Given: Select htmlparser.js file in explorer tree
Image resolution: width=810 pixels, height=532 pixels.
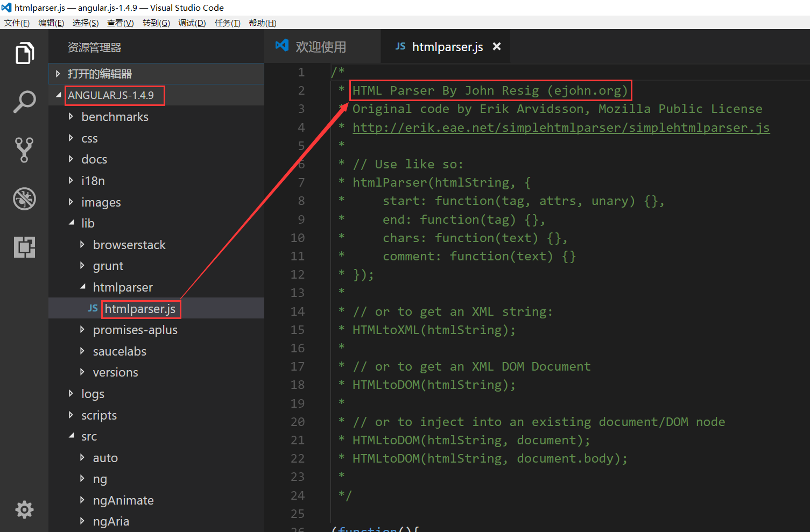Looking at the screenshot, I should click(156, 308).
